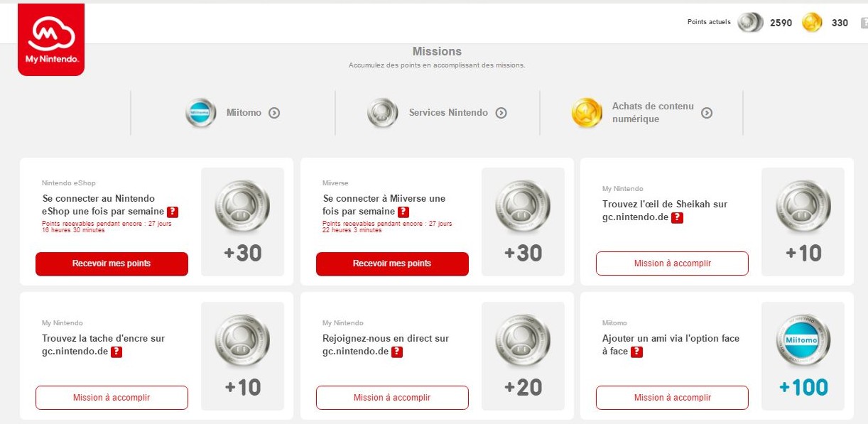Select the Services Nintendo missions tab

coord(438,113)
